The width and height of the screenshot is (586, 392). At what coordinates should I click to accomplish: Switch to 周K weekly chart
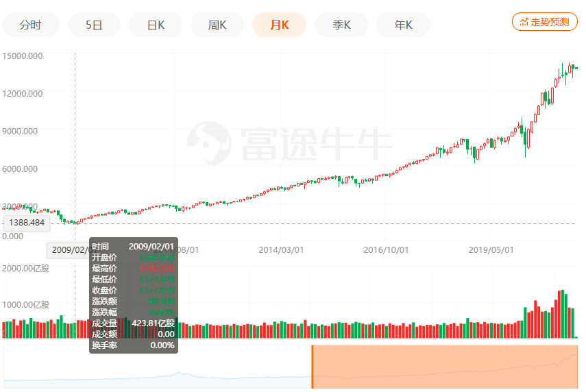[217, 25]
